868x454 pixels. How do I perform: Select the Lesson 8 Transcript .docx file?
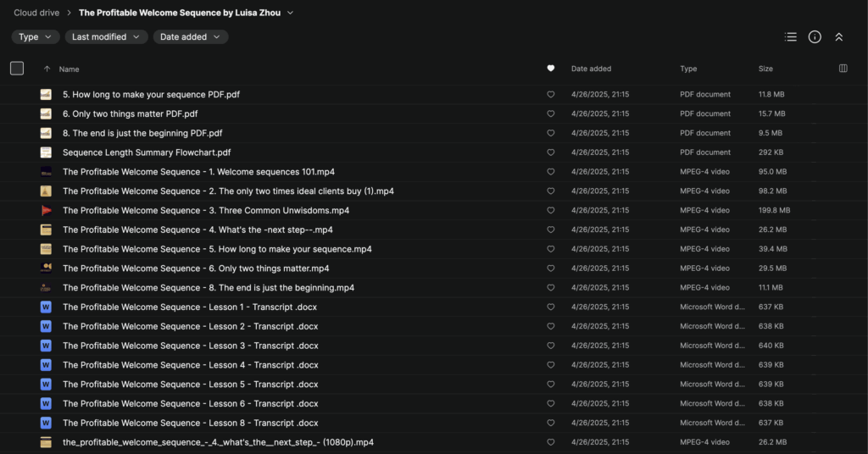tap(191, 423)
